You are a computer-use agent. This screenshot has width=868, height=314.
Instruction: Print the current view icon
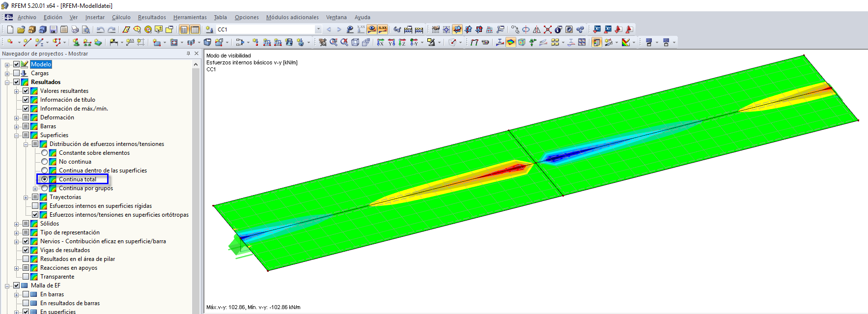[x=75, y=29]
